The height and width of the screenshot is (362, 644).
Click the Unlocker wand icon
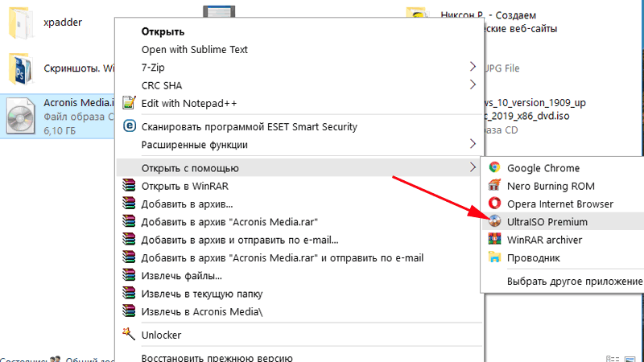pyautogui.click(x=129, y=334)
